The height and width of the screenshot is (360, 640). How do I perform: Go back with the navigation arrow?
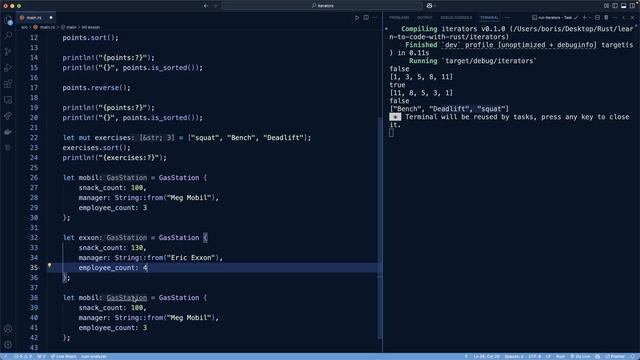(x=206, y=6)
